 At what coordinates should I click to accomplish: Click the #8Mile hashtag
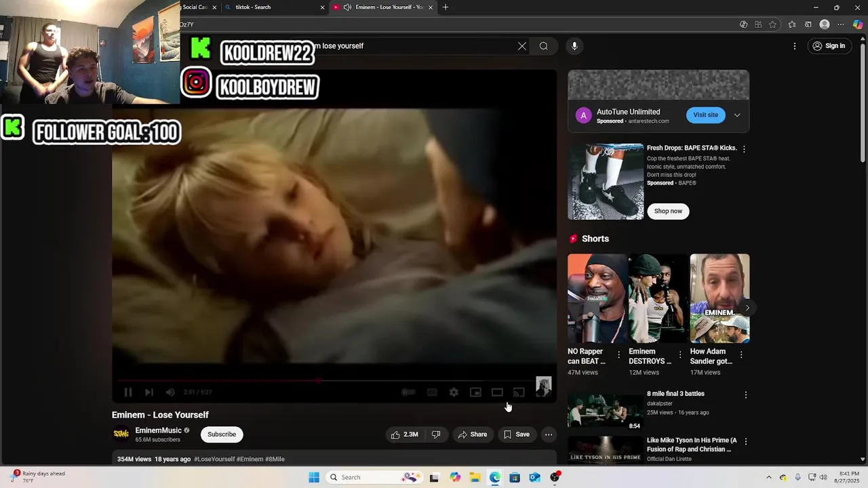point(275,460)
